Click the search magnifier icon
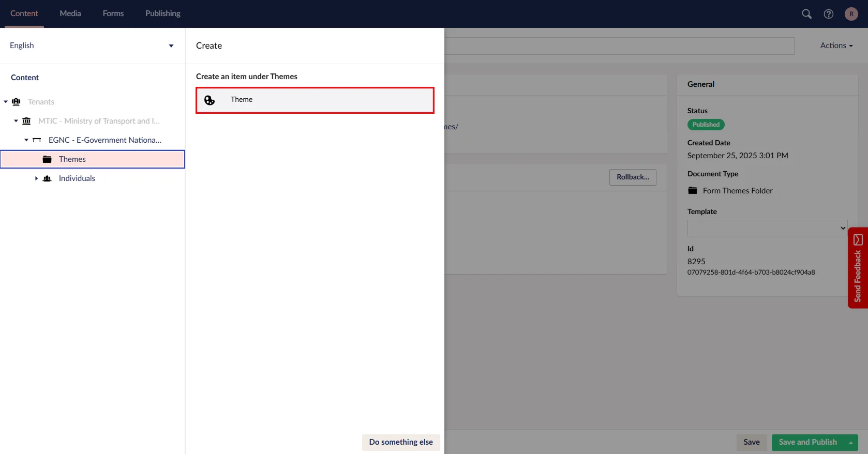 (x=806, y=14)
